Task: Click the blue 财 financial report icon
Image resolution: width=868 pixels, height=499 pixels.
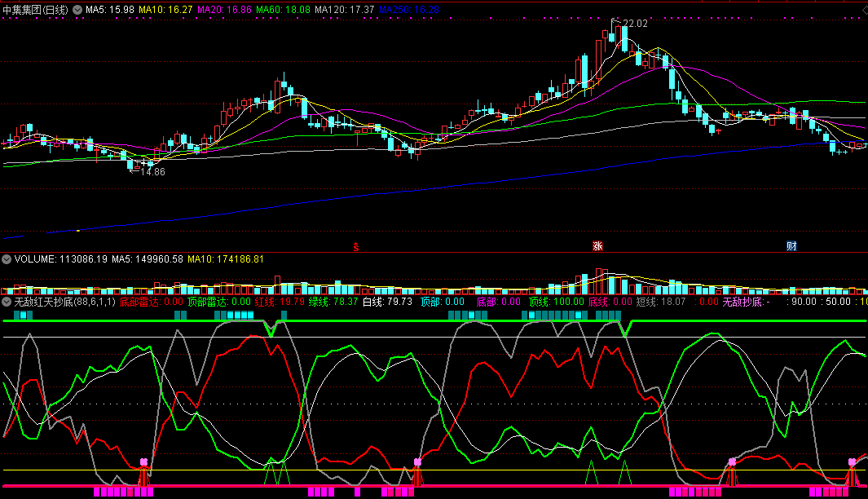Action: [791, 246]
